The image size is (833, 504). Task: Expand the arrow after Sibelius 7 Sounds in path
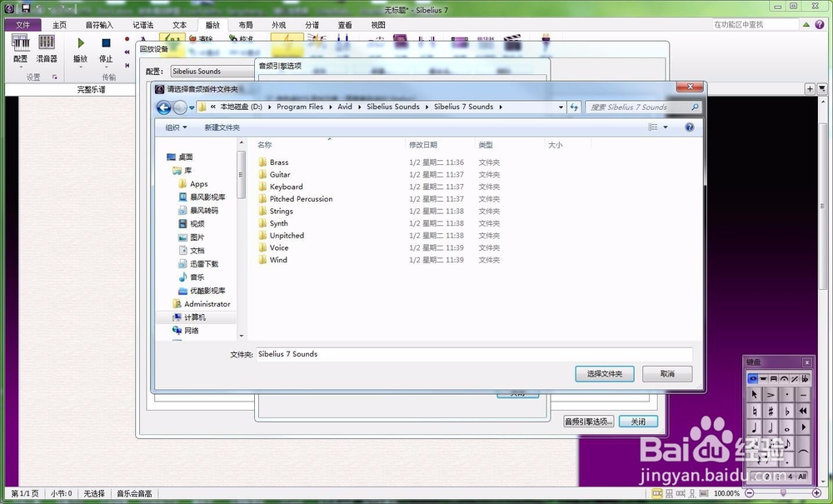pyautogui.click(x=501, y=107)
